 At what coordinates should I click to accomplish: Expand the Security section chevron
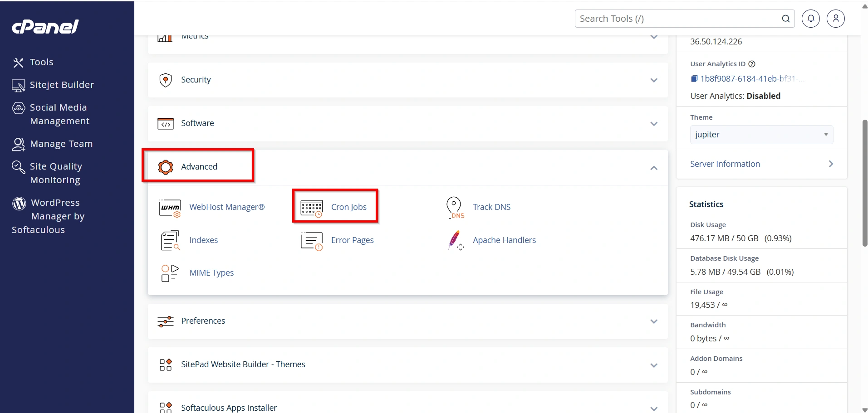click(654, 80)
